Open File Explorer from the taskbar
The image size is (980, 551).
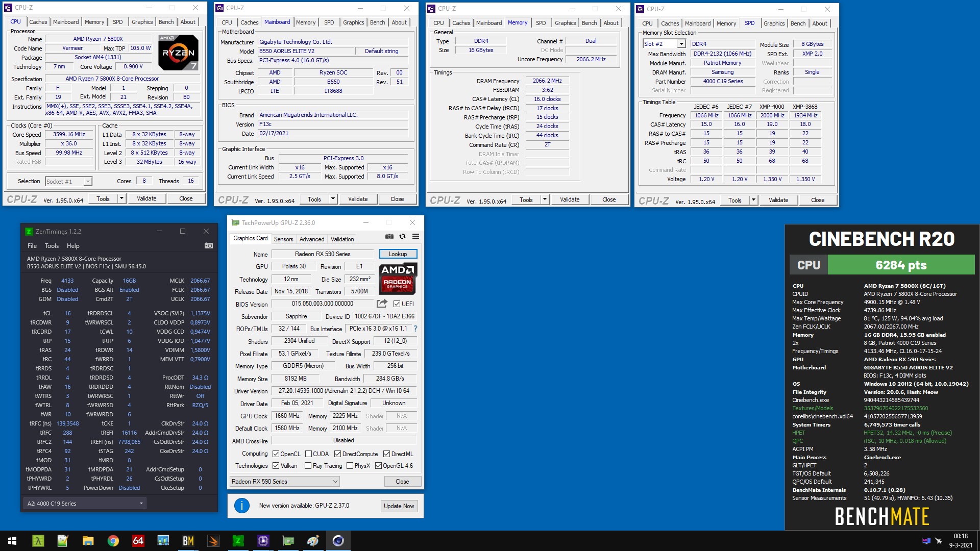point(88,541)
